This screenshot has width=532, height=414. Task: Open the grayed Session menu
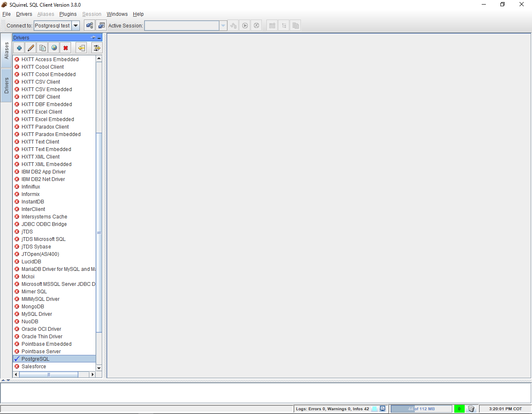pyautogui.click(x=92, y=14)
